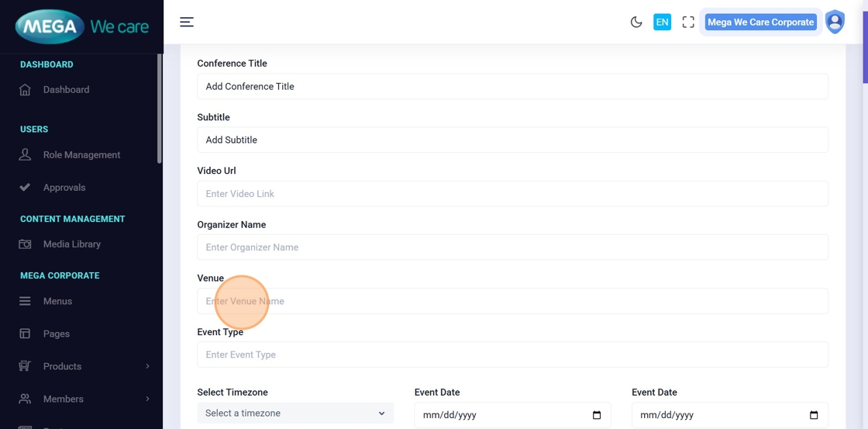The image size is (868, 429).
Task: Toggle dark mode moon icon
Action: (x=636, y=22)
